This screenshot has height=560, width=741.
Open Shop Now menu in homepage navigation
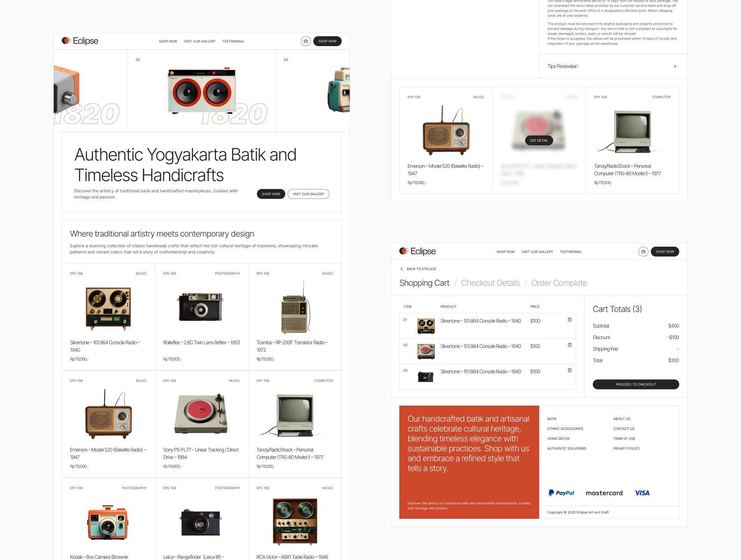coord(168,41)
